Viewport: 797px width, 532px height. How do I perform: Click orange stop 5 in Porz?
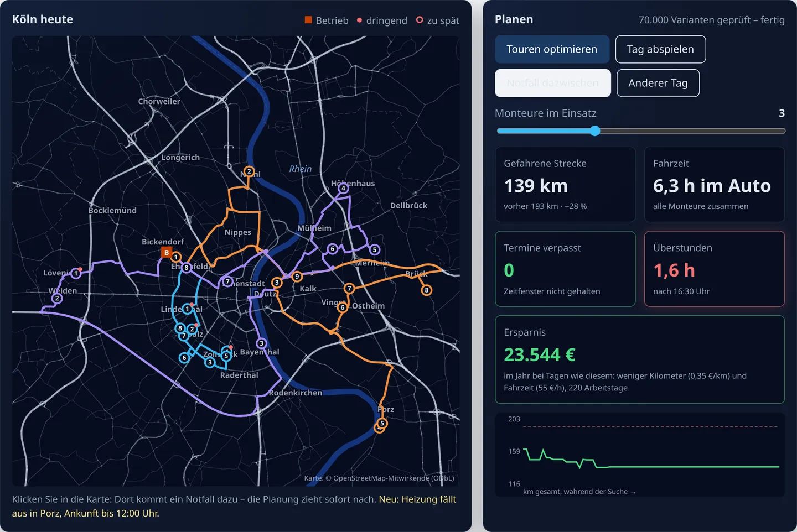point(382,423)
